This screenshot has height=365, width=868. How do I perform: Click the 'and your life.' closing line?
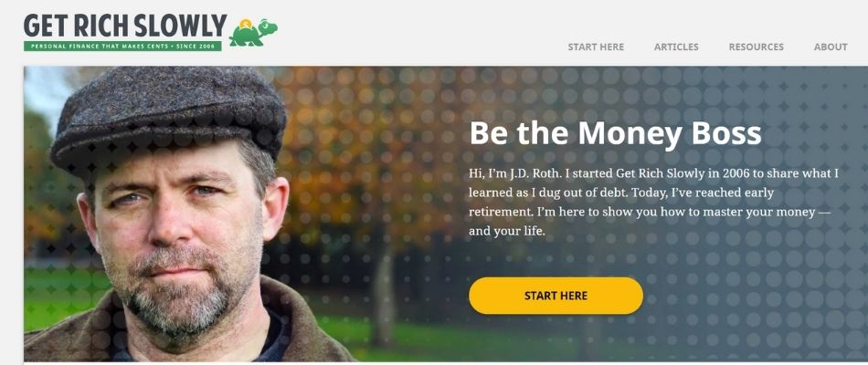pos(507,233)
